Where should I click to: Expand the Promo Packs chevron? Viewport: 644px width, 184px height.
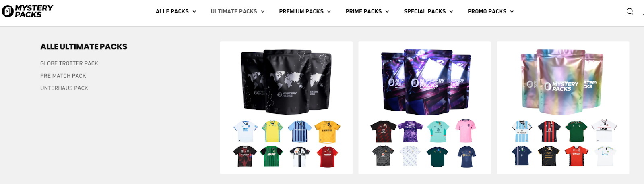tap(512, 12)
